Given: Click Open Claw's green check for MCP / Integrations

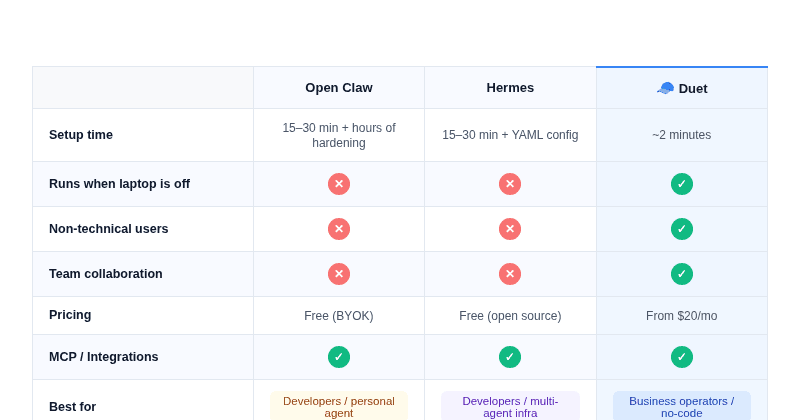Looking at the screenshot, I should pos(339,357).
